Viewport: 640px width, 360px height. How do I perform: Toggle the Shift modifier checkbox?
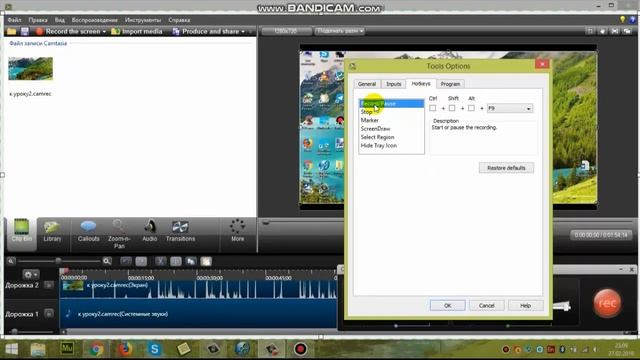[x=452, y=108]
